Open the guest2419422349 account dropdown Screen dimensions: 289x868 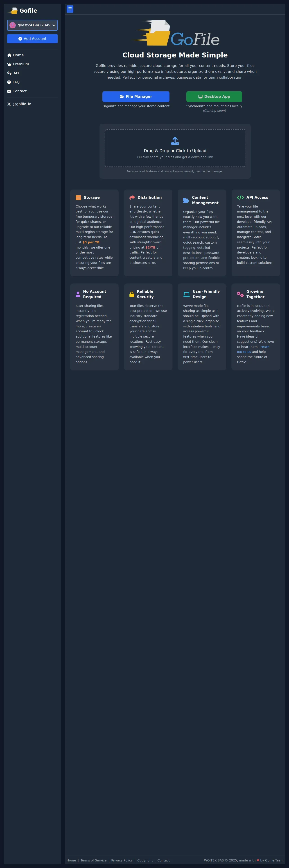tap(32, 25)
